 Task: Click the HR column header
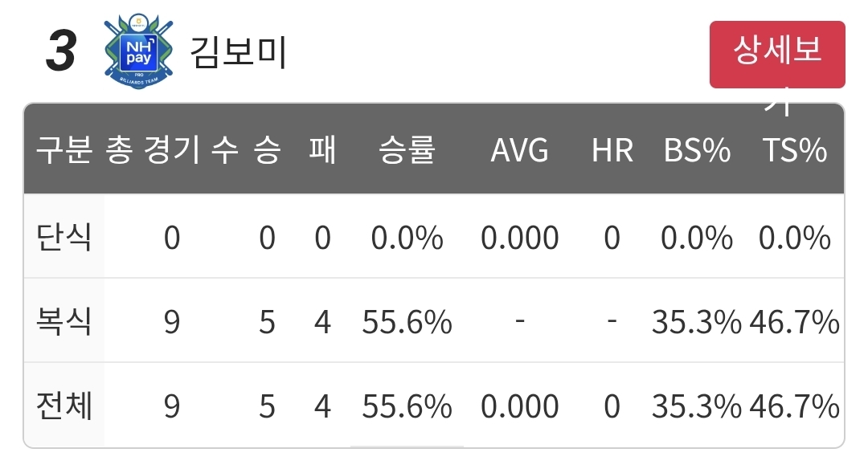[612, 150]
